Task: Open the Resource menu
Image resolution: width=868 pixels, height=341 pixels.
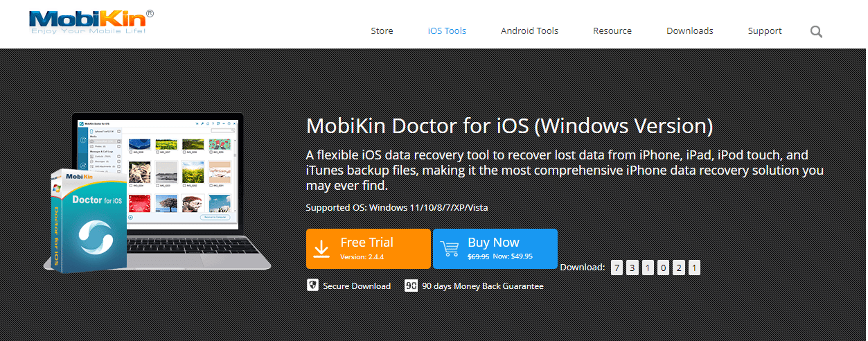Action: (612, 30)
